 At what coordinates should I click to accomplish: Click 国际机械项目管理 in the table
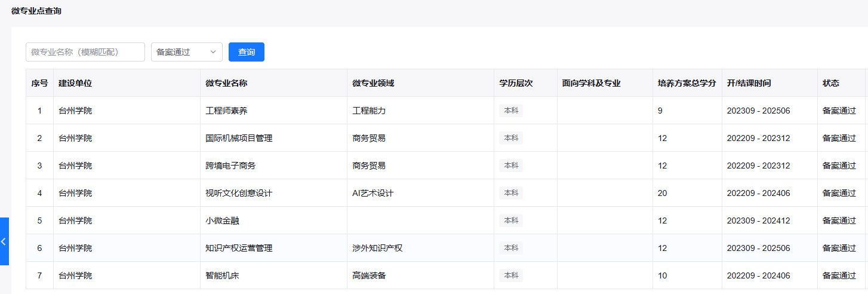tap(239, 138)
